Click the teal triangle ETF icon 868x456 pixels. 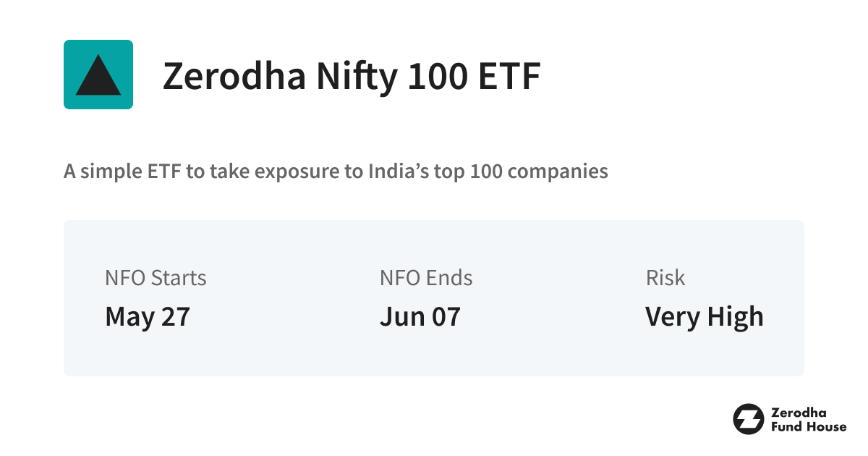tap(98, 75)
